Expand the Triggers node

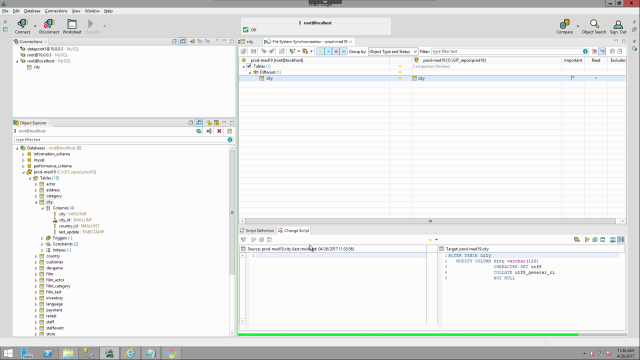pyautogui.click(x=42, y=238)
